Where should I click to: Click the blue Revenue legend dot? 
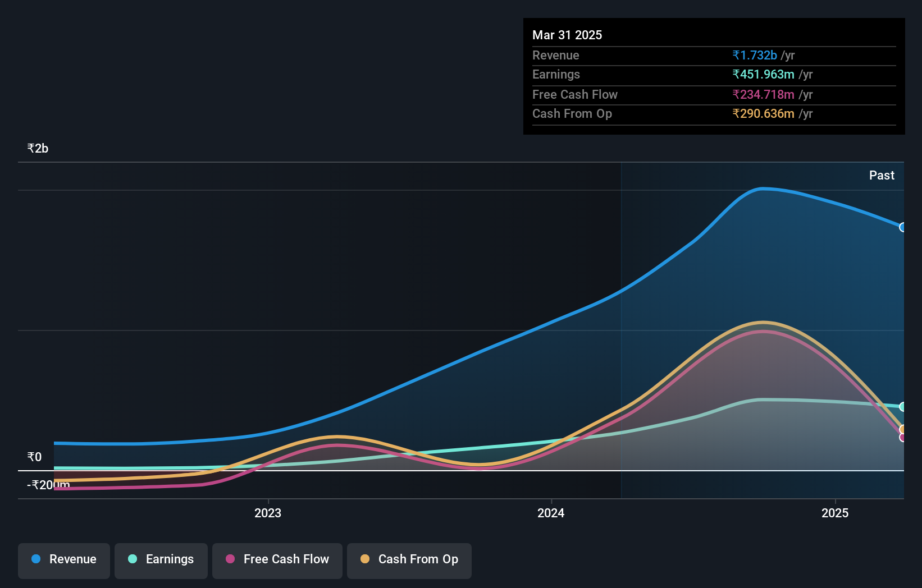click(x=36, y=559)
